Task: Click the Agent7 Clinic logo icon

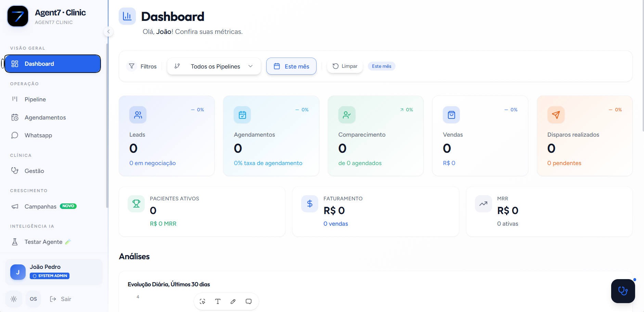Action: pyautogui.click(x=18, y=16)
